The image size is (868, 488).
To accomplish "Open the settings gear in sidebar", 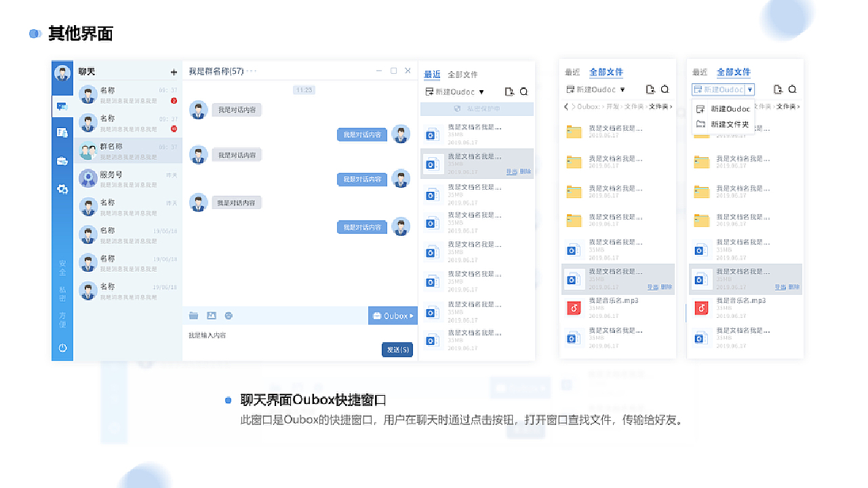I will coord(62,189).
